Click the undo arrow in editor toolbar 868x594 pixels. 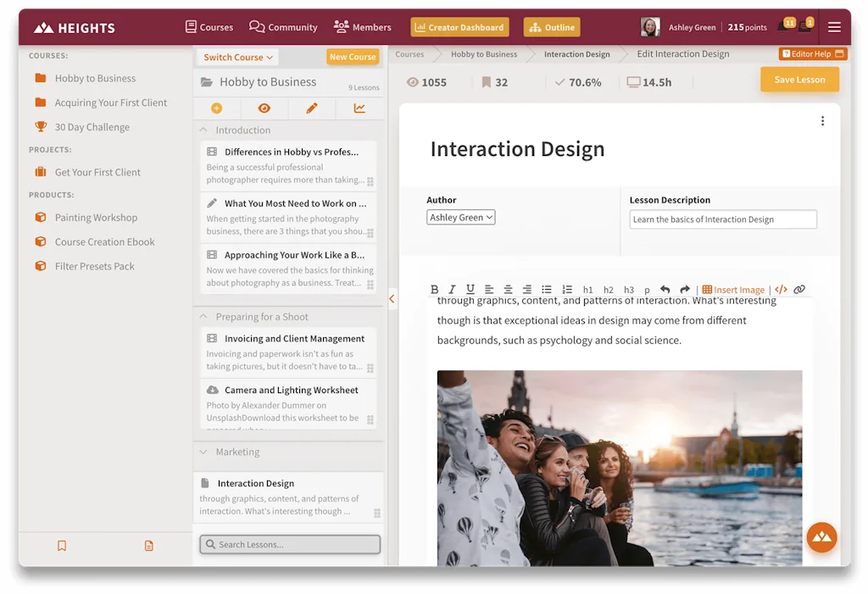pos(665,289)
